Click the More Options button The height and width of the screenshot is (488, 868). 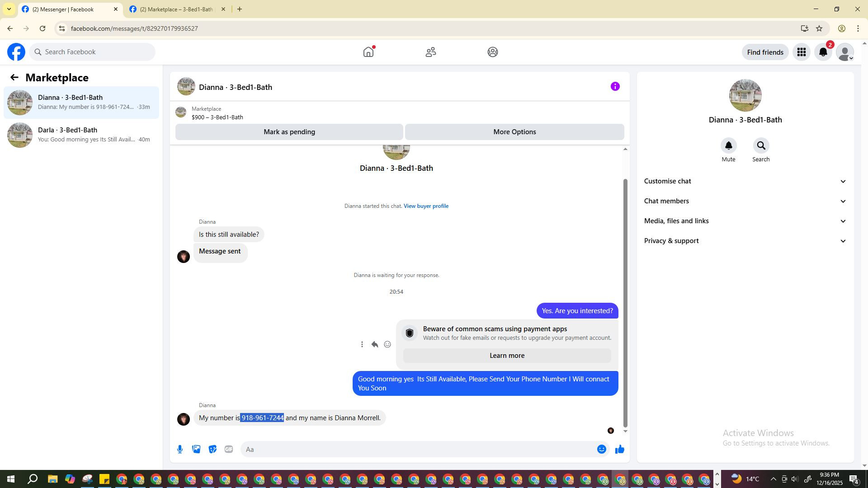click(x=514, y=132)
